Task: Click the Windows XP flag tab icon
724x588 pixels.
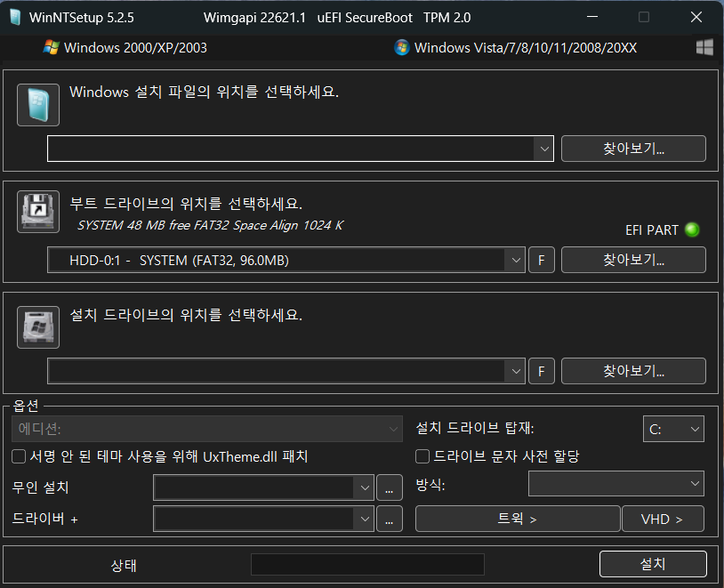Action: click(52, 47)
